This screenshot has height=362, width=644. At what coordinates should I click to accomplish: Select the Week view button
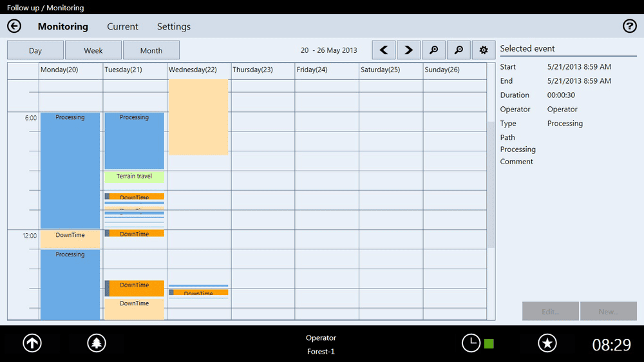(93, 50)
